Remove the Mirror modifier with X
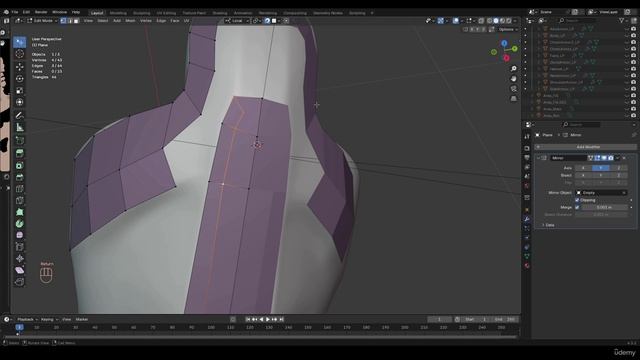 [624, 158]
